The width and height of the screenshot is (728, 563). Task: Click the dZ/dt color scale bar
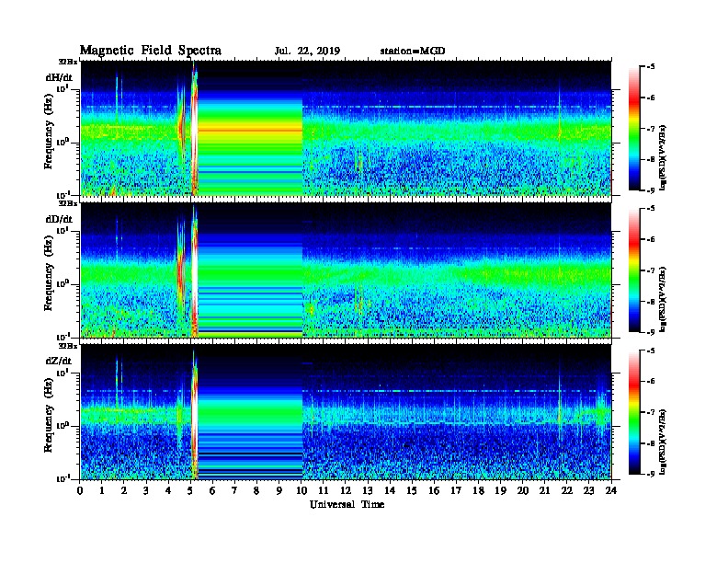634,412
